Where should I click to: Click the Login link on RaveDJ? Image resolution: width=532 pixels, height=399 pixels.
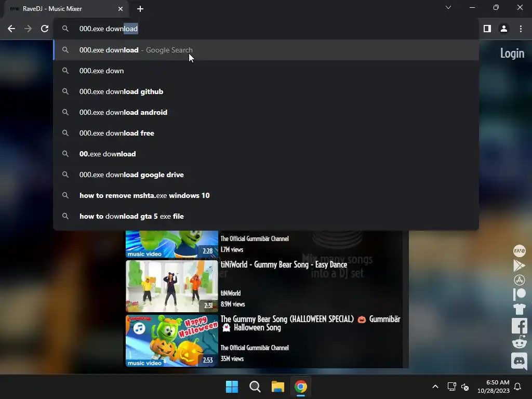(512, 54)
